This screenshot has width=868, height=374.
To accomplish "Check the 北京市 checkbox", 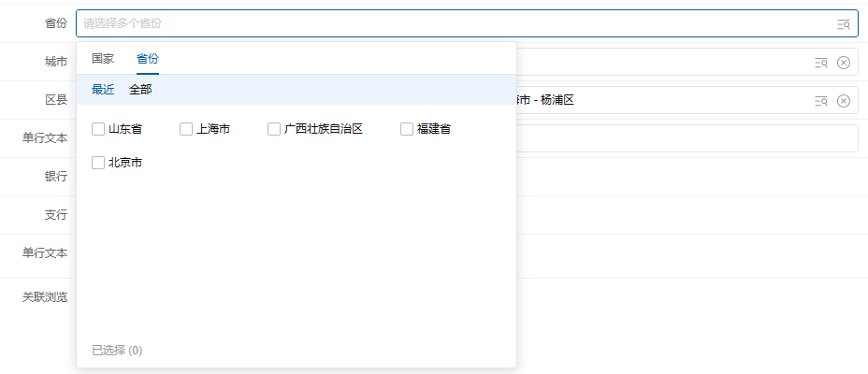I will point(98,163).
